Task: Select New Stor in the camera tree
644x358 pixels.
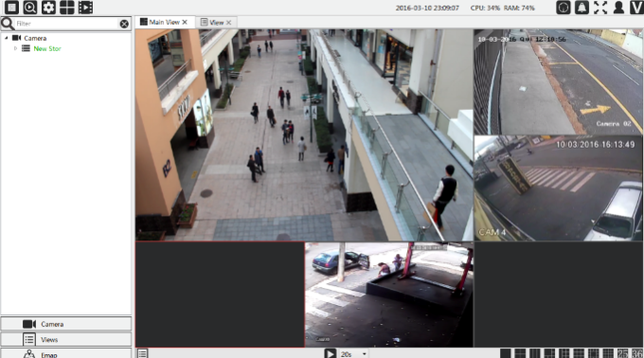Action: [x=46, y=48]
